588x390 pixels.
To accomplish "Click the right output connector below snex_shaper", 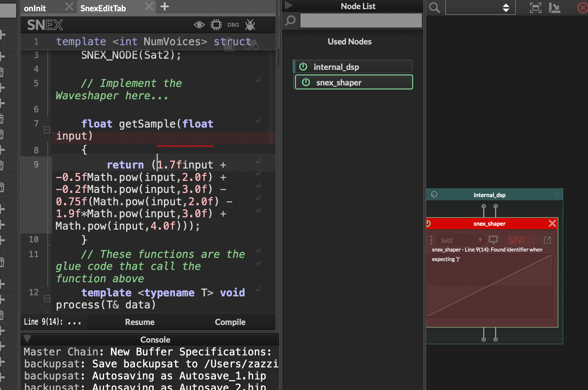I will (496, 339).
